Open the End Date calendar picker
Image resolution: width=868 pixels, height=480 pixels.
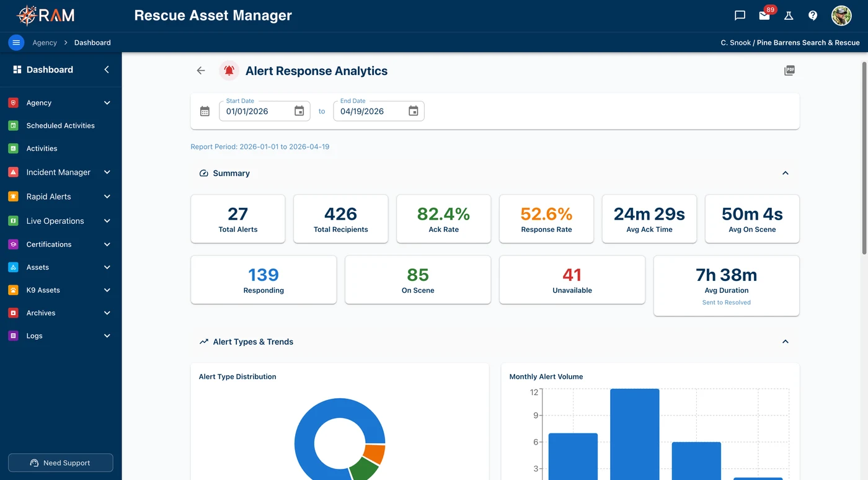pyautogui.click(x=414, y=111)
